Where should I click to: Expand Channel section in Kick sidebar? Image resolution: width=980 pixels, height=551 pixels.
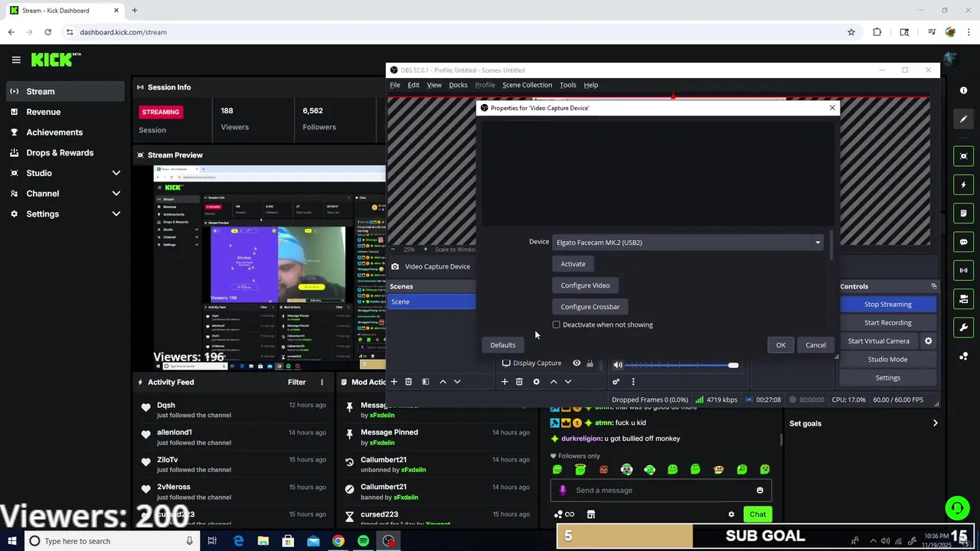point(116,194)
